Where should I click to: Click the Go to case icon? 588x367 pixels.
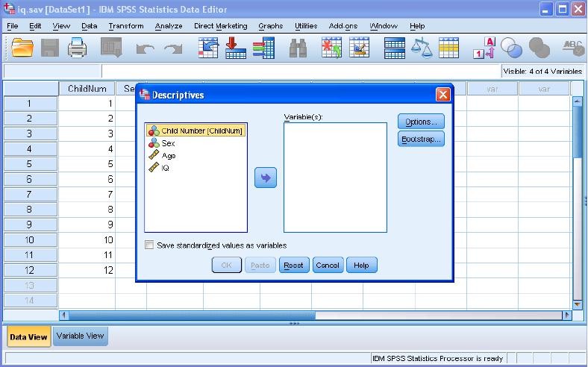[208, 48]
